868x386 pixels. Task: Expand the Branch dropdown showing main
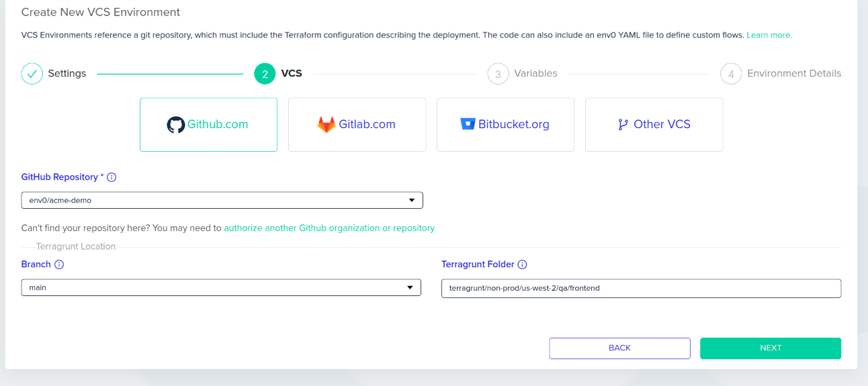(221, 287)
